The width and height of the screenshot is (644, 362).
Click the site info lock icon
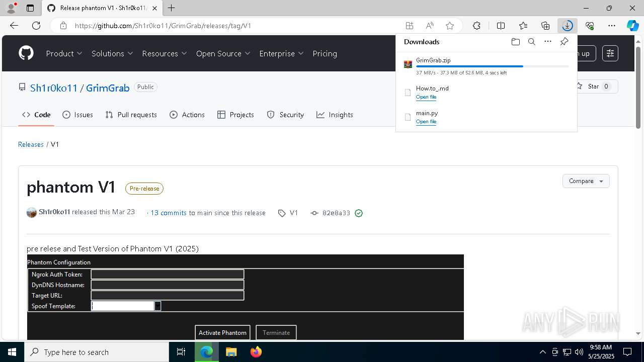[x=63, y=26]
